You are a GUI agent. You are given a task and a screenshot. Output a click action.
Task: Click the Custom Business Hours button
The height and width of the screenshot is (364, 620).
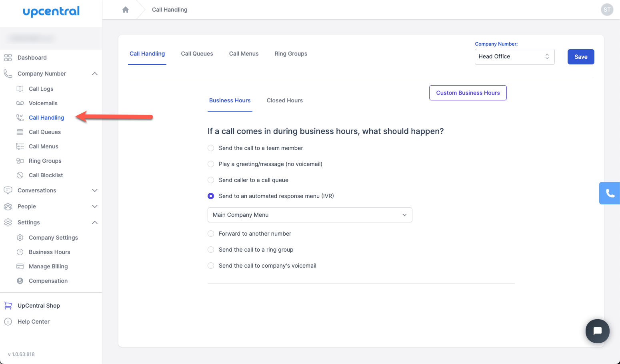pyautogui.click(x=468, y=93)
